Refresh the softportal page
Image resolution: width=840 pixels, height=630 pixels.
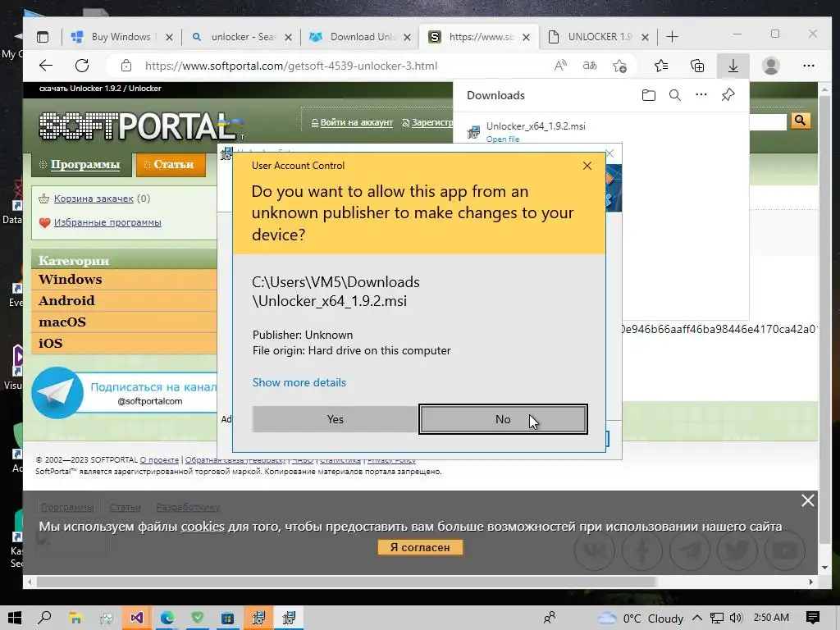pos(82,66)
